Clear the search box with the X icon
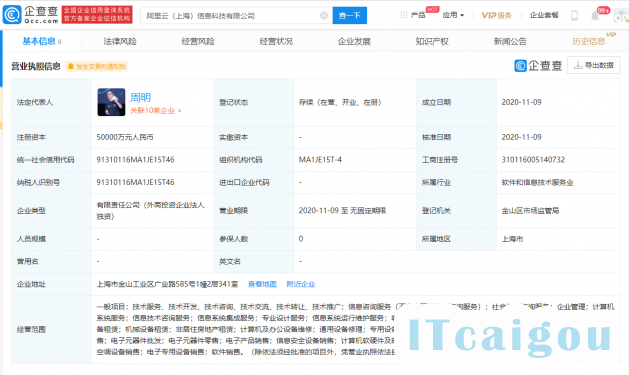 324,16
